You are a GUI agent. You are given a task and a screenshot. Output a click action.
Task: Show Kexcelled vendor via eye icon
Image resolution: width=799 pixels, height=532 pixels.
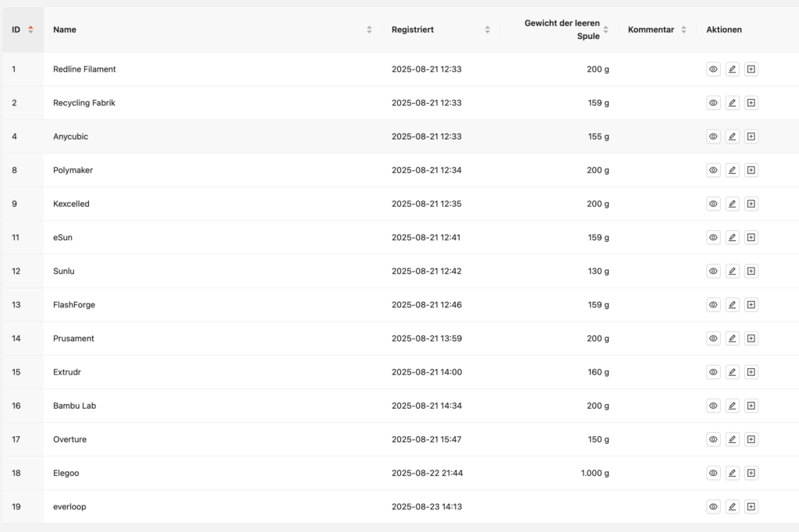(x=713, y=204)
